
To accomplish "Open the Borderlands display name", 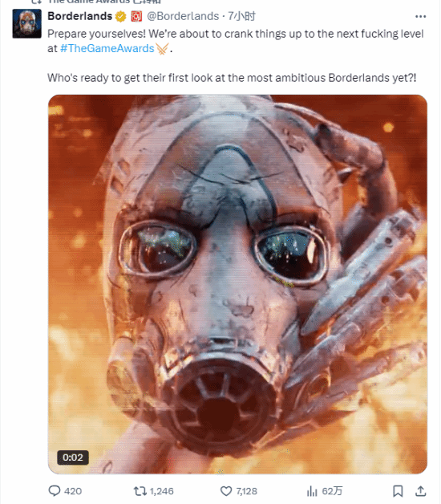I will tap(79, 16).
